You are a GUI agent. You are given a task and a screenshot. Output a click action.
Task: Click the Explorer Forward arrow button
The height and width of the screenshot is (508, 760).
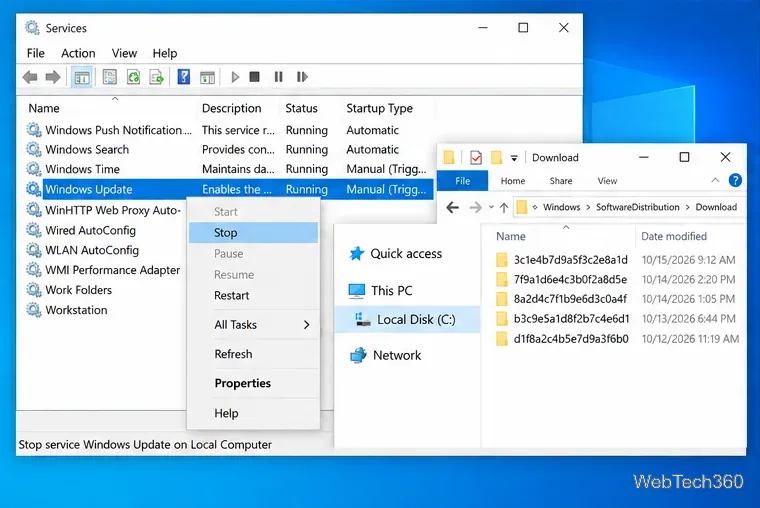[475, 207]
